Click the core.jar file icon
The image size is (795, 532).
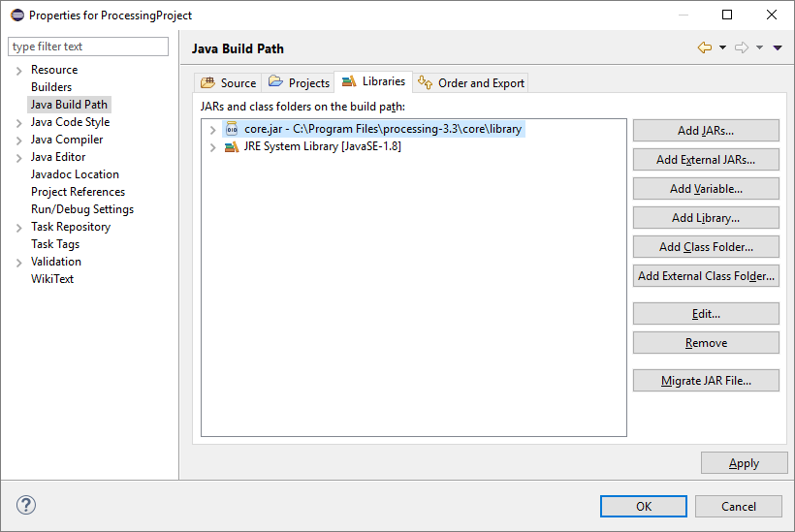232,129
